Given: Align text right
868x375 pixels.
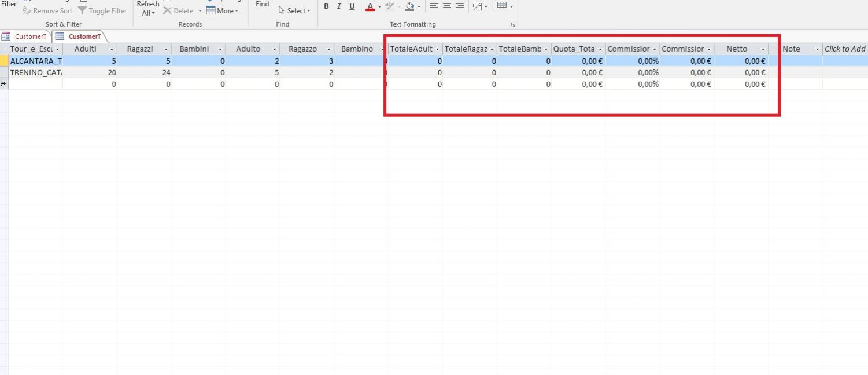Looking at the screenshot, I should pyautogui.click(x=460, y=7).
